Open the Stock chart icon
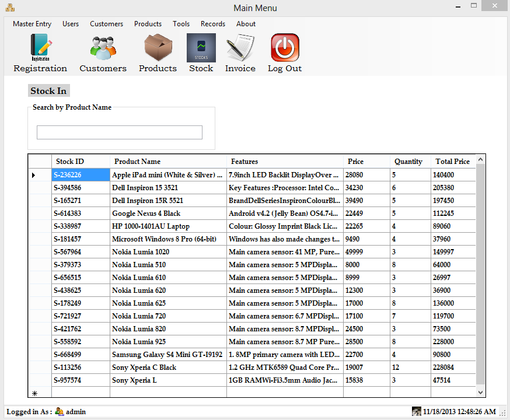The height and width of the screenshot is (420, 510). (201, 48)
